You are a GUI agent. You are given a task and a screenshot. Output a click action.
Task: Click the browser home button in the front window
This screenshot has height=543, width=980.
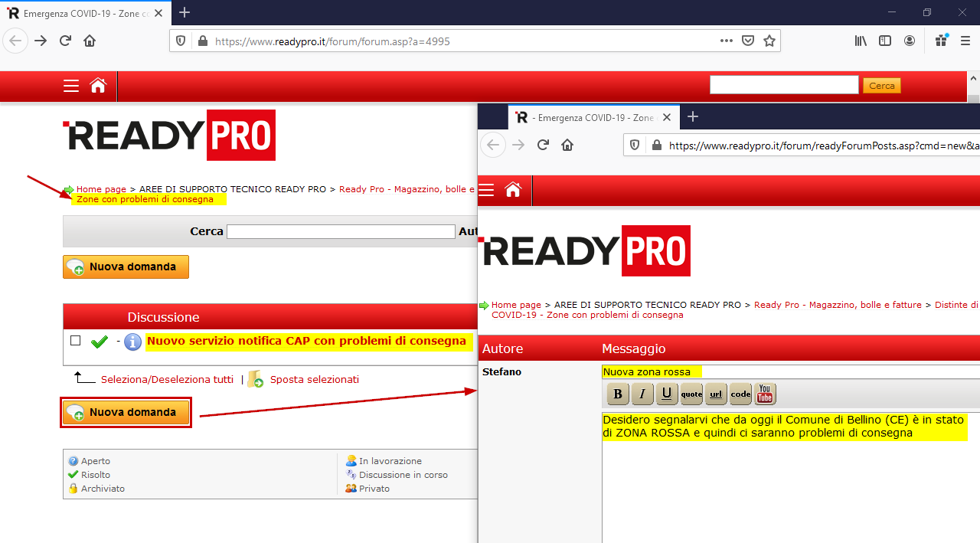pos(567,145)
